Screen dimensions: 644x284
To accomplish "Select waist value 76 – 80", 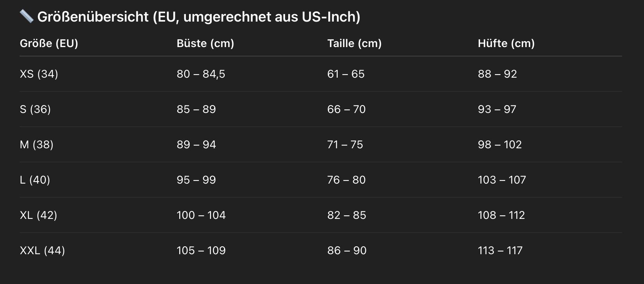I will [x=346, y=180].
